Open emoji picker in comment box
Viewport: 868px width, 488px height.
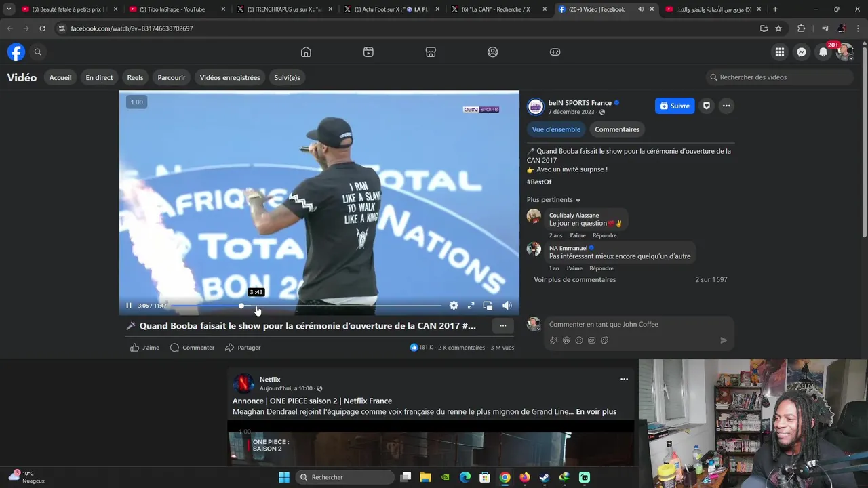coord(579,340)
